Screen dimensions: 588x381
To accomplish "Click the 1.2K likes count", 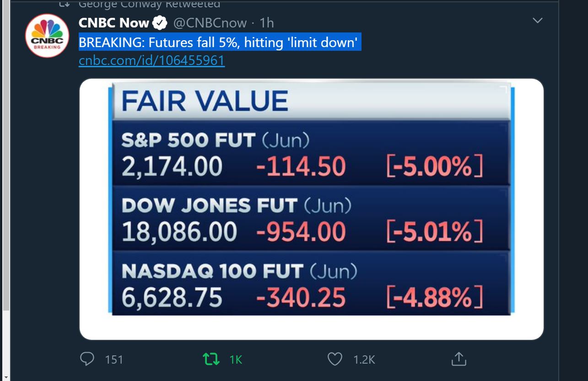I will pyautogui.click(x=364, y=360).
